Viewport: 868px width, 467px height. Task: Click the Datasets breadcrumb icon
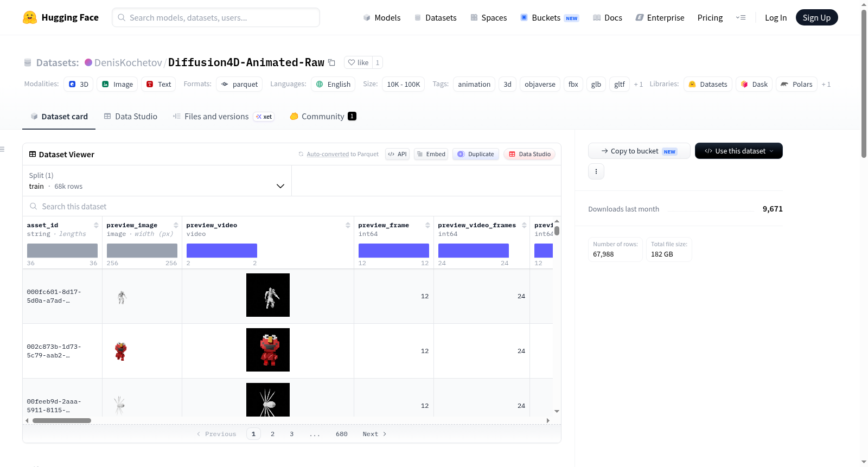[28, 63]
